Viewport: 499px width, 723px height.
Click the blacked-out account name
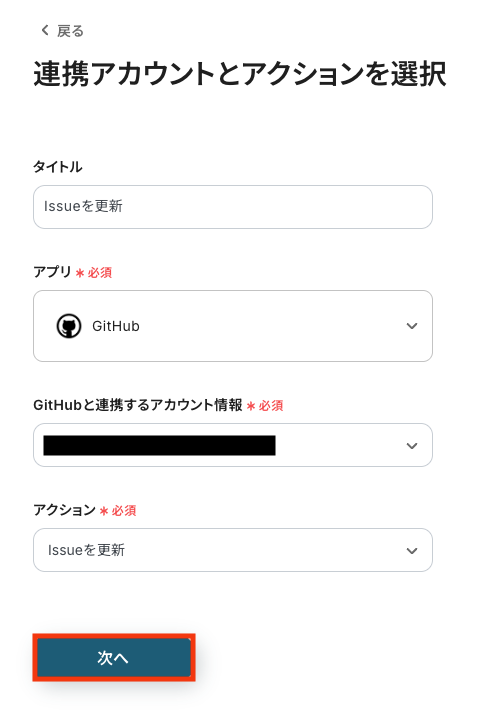pyautogui.click(x=160, y=445)
